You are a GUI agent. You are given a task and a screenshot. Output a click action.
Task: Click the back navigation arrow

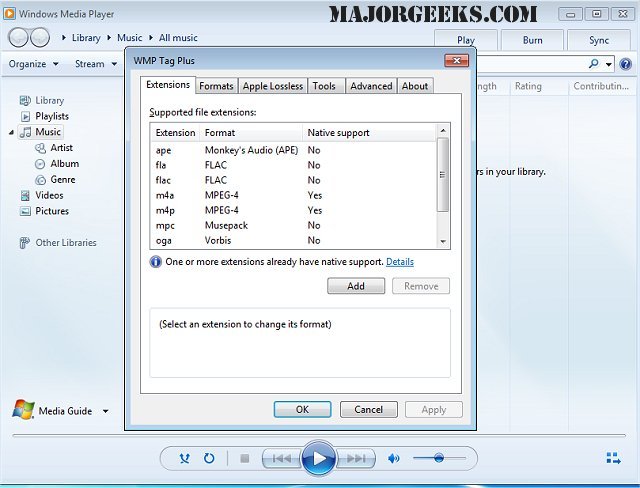coord(18,38)
